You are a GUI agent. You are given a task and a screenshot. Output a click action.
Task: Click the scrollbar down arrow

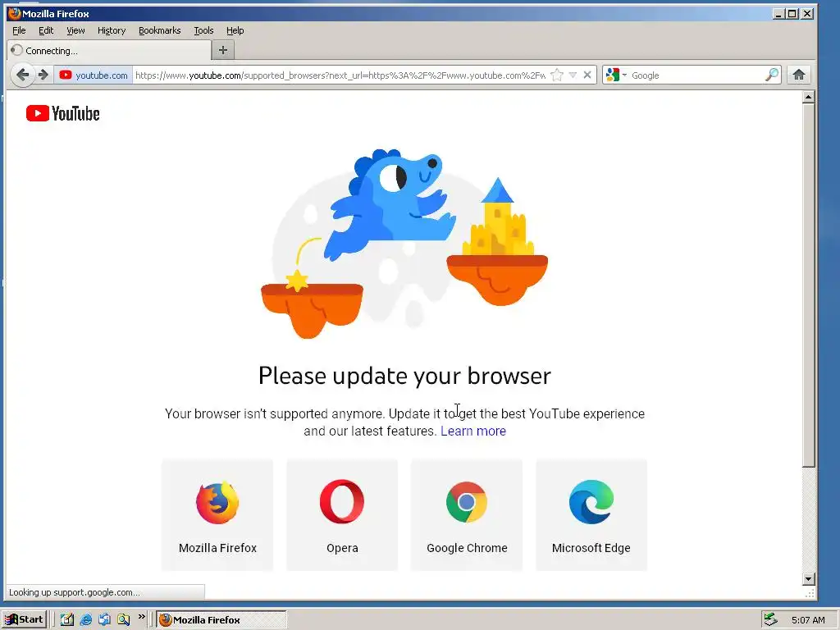[808, 578]
